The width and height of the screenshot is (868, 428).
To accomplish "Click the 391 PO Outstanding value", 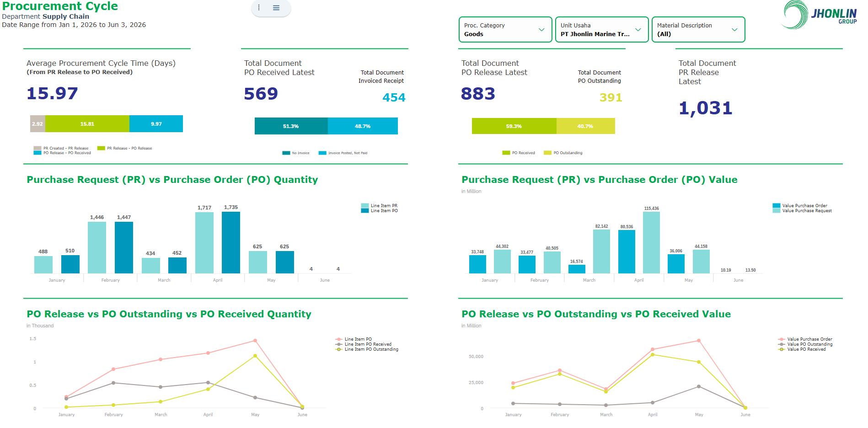I will (611, 97).
